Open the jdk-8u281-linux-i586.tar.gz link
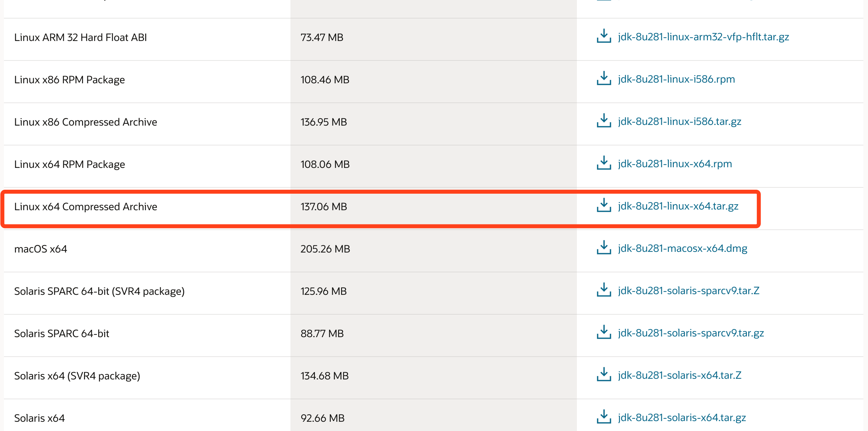 coord(679,121)
